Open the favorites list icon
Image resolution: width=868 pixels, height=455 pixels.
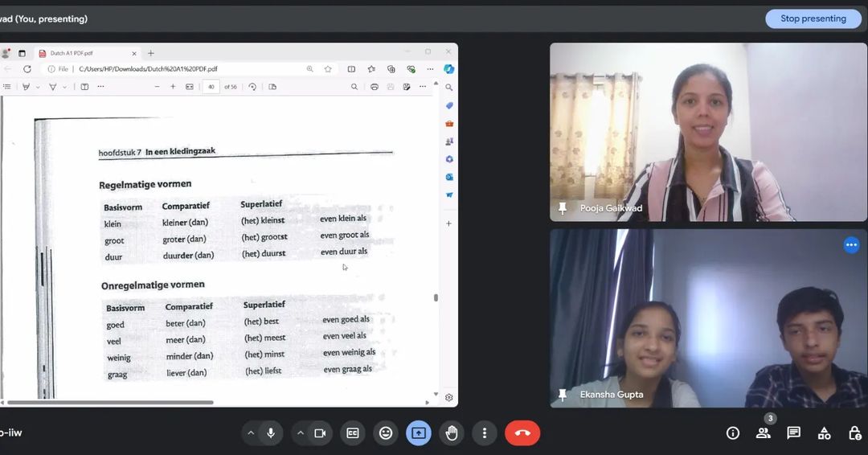[371, 69]
